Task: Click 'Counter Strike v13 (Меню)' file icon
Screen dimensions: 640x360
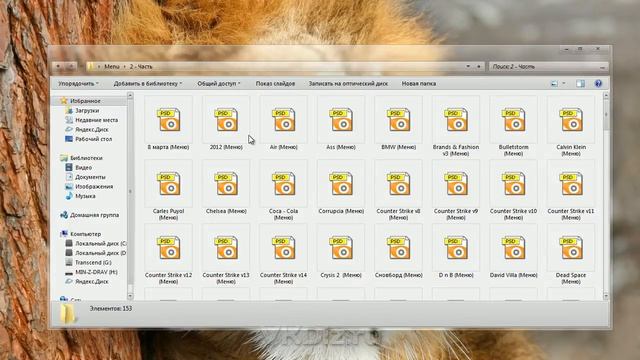Action: 226,247
